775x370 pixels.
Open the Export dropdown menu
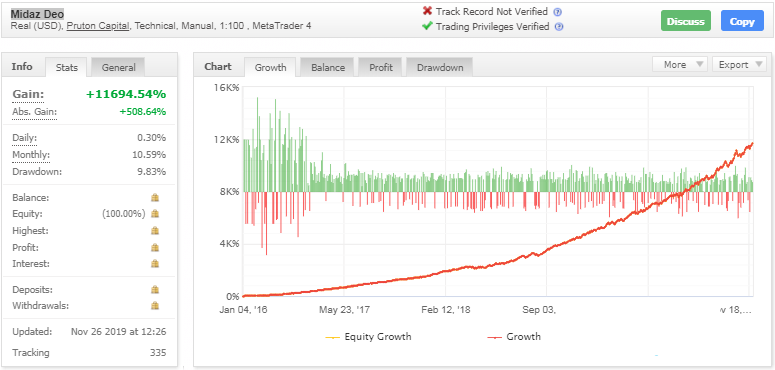click(739, 65)
